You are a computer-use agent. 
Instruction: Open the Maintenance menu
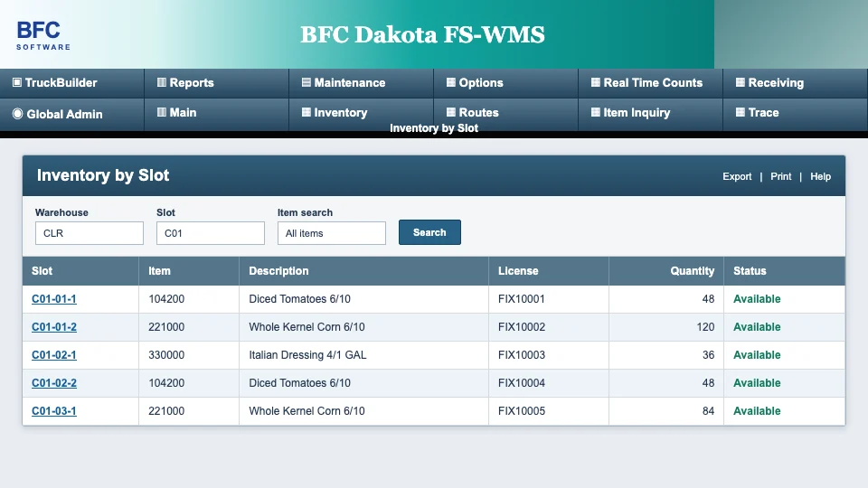pyautogui.click(x=361, y=83)
